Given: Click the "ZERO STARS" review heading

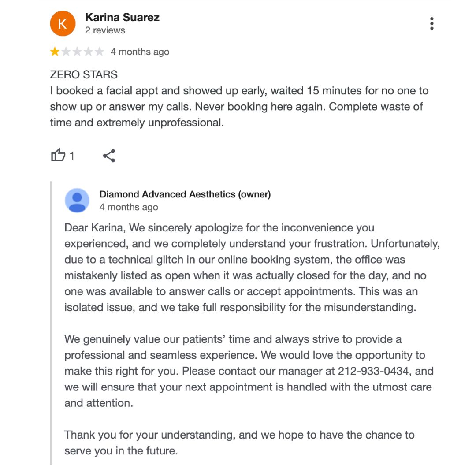Looking at the screenshot, I should click(x=84, y=74).
